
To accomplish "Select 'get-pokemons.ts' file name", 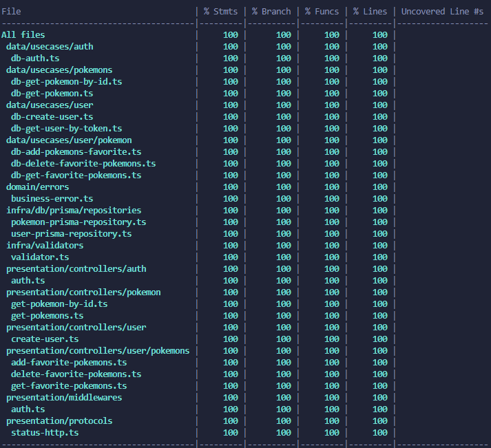I will (x=48, y=316).
